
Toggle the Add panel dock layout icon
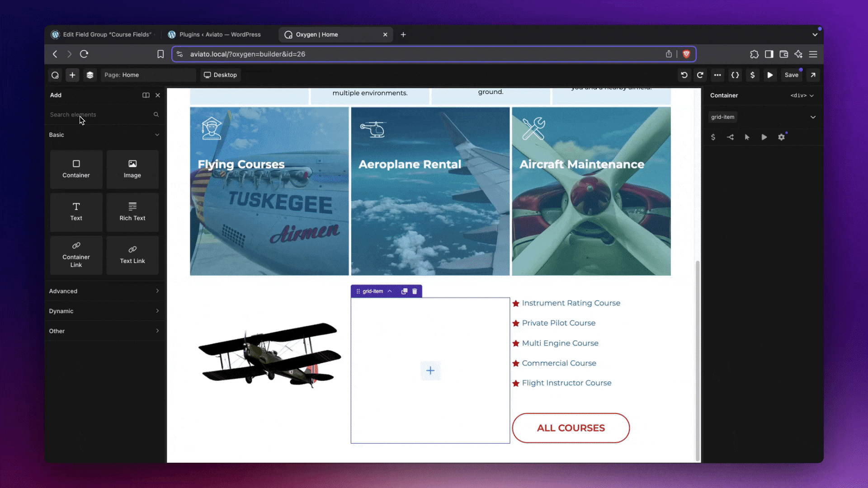click(x=146, y=95)
